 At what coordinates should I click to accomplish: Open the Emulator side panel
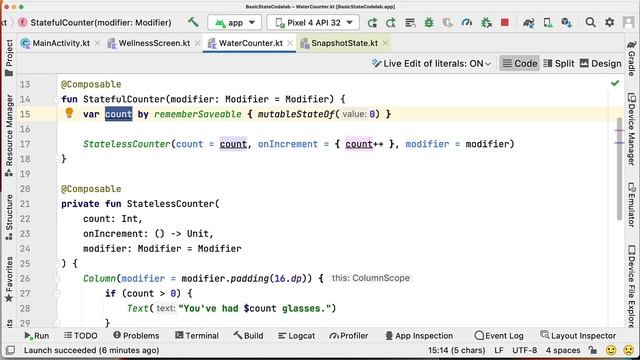tap(631, 205)
